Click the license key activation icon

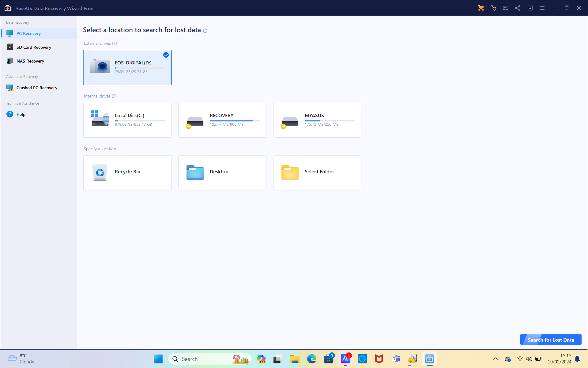point(493,8)
